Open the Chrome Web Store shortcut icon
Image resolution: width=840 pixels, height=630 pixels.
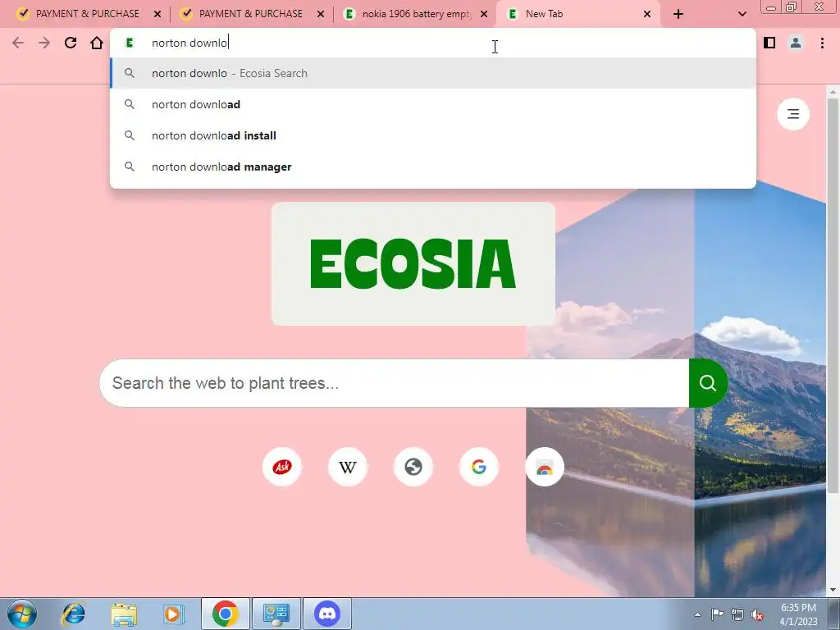[x=545, y=467]
